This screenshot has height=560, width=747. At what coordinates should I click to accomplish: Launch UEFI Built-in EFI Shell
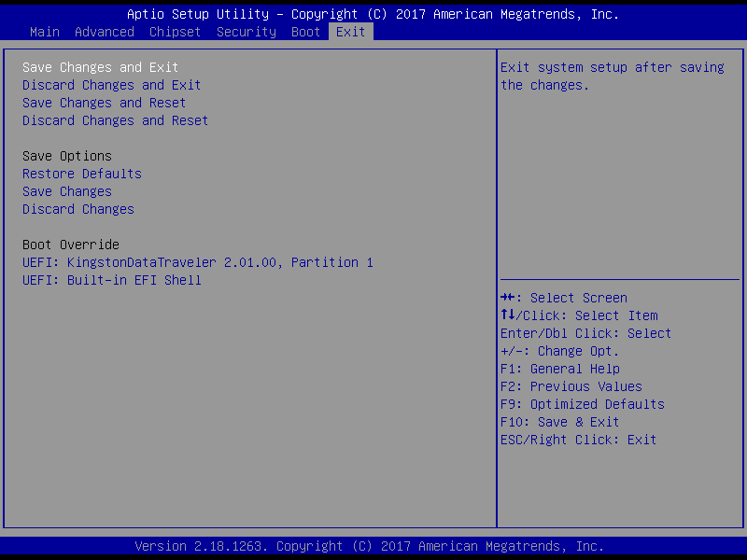click(112, 280)
